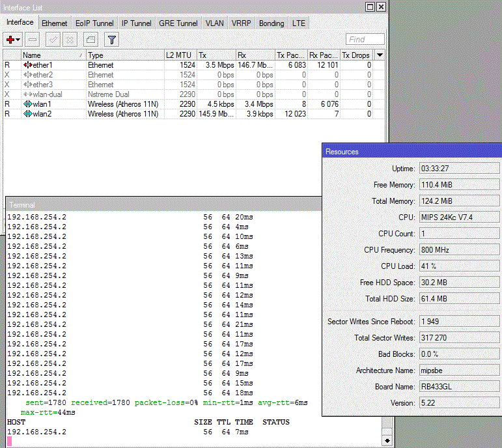Click the Find search field
The width and height of the screenshot is (502, 448).
pos(365,39)
